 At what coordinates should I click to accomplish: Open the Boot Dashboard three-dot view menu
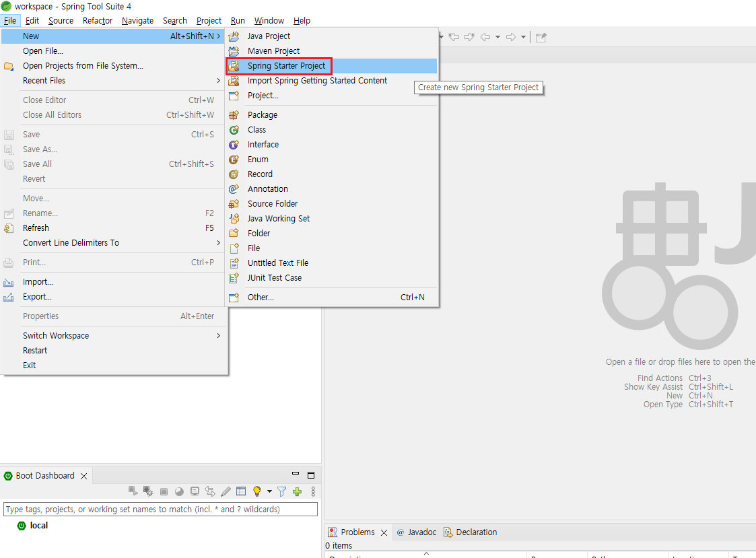312,492
